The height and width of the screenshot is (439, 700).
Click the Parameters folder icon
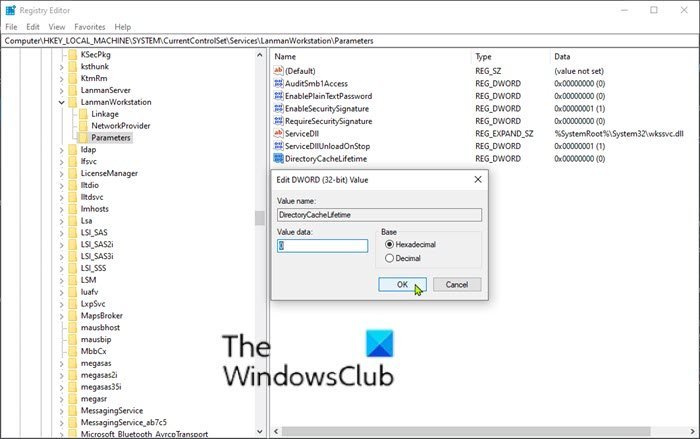[x=83, y=138]
